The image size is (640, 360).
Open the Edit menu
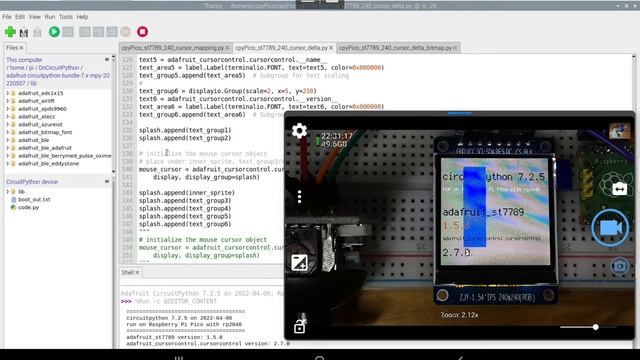pos(20,17)
